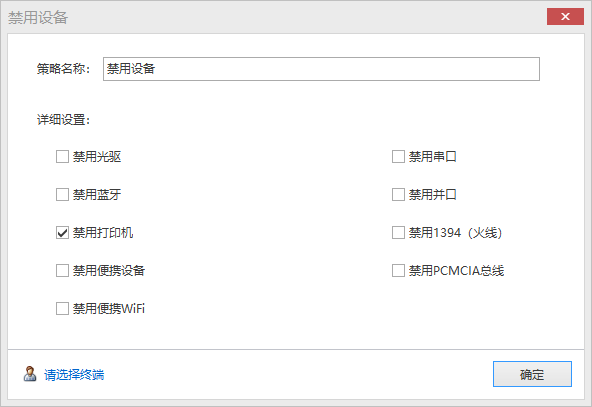Viewport: 592px width, 407px height.
Task: Tick the 禁用串口 checkbox
Action: (x=398, y=157)
